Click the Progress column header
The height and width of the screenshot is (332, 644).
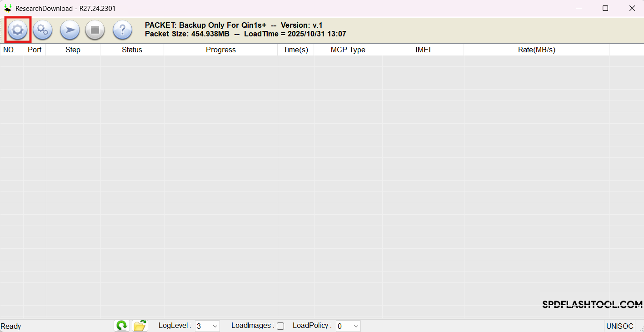pos(220,50)
